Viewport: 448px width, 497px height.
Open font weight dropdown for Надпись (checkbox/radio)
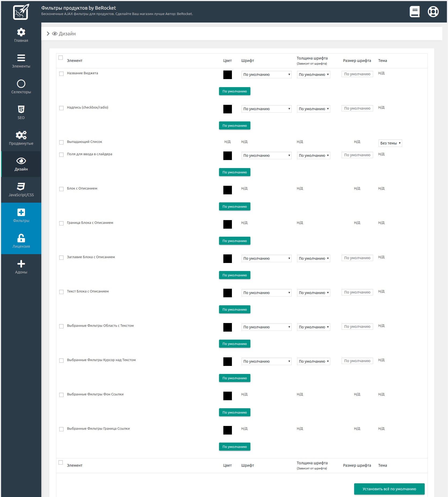click(x=313, y=109)
